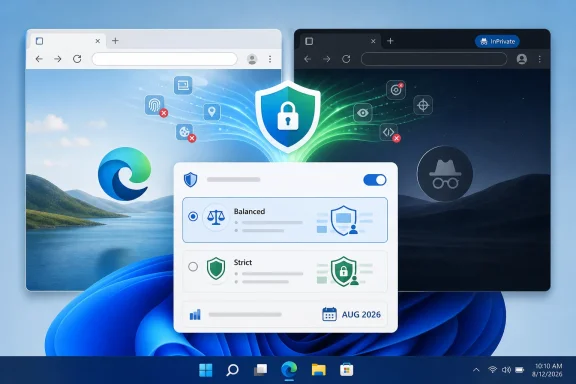The width and height of the screenshot is (576, 384).
Task: Select the Strict radio button
Action: coord(193,266)
